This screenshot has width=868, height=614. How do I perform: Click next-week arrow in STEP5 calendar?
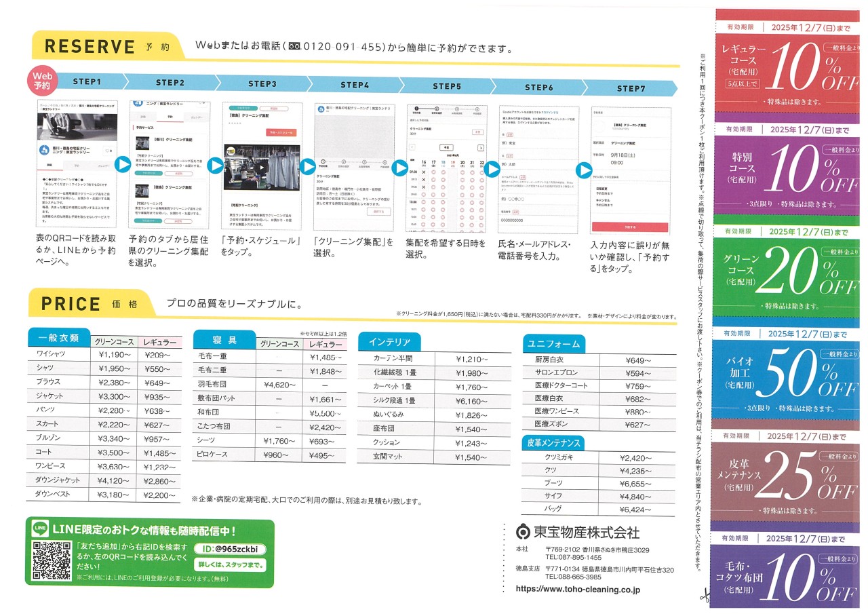click(x=480, y=147)
